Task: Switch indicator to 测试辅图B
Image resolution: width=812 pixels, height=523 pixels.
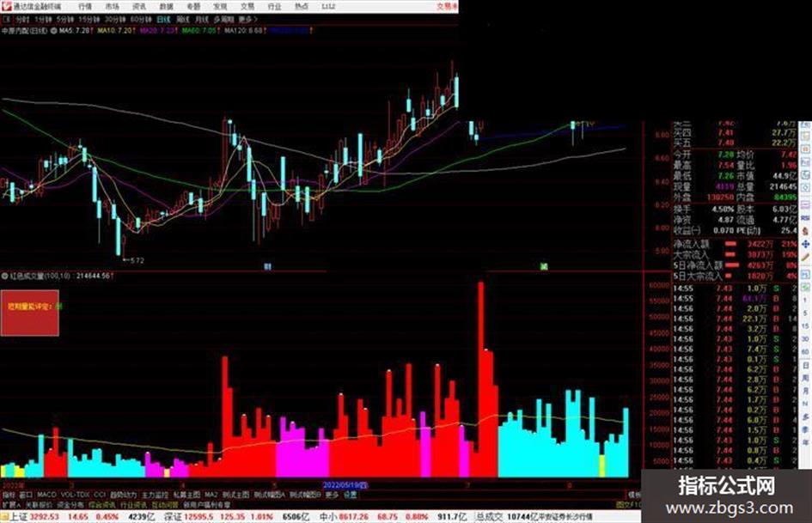Action: tap(306, 495)
